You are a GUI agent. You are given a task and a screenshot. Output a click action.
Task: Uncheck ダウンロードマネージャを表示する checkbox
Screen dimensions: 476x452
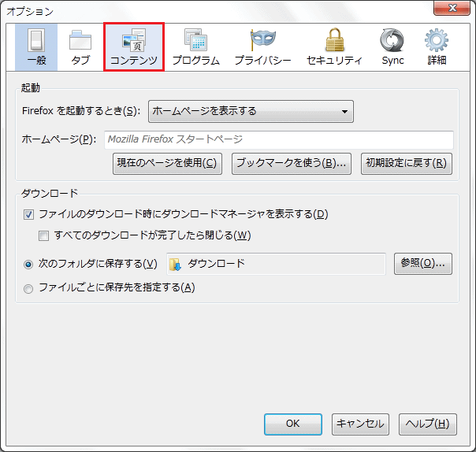click(28, 215)
